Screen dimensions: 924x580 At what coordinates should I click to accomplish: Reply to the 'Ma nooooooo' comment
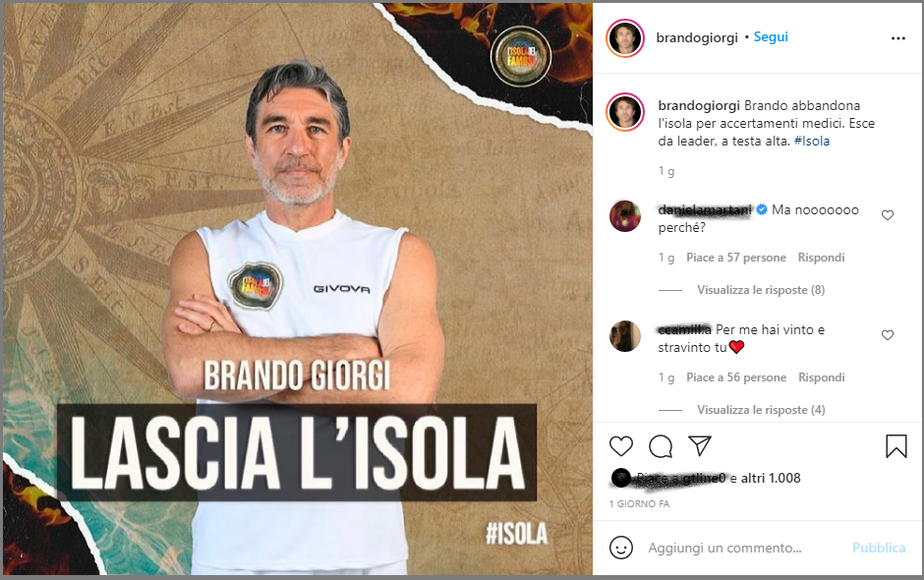(x=821, y=258)
